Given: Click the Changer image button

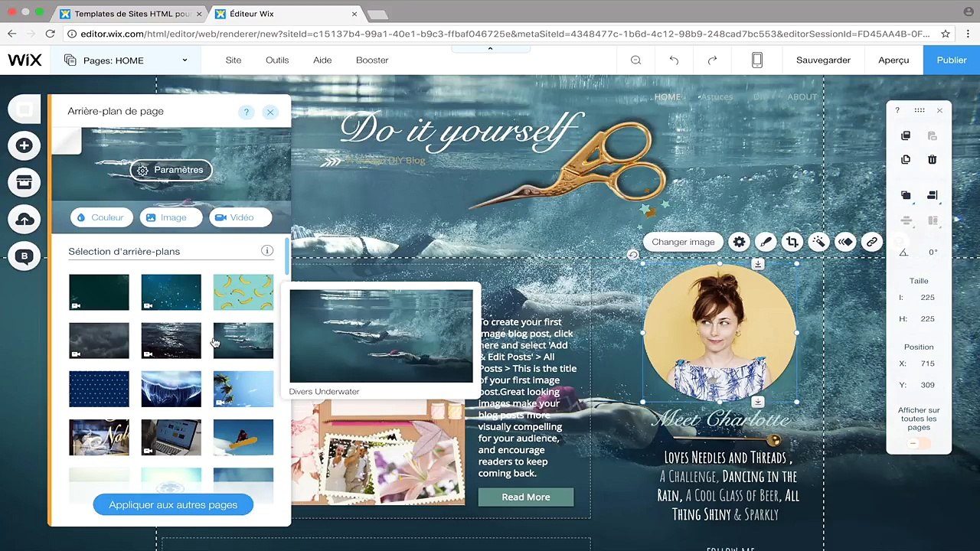Looking at the screenshot, I should [x=683, y=242].
